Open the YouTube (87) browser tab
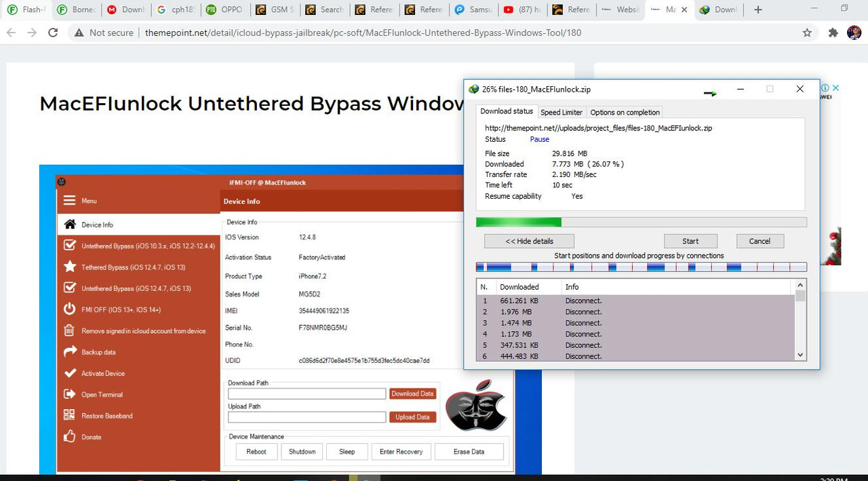The width and height of the screenshot is (868, 481). tap(524, 9)
